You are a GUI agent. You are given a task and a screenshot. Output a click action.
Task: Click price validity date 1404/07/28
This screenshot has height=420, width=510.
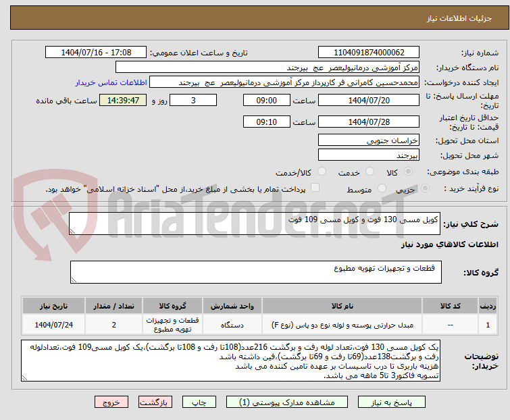click(369, 122)
